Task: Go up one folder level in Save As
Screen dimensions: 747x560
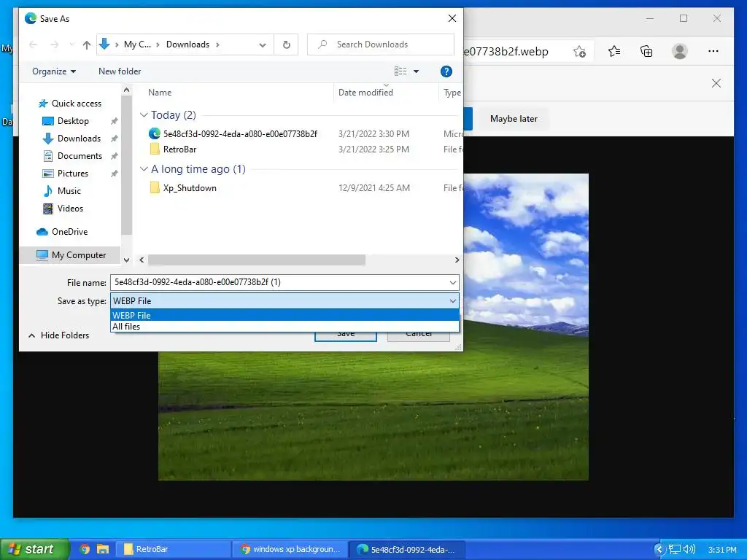Action: click(x=86, y=44)
